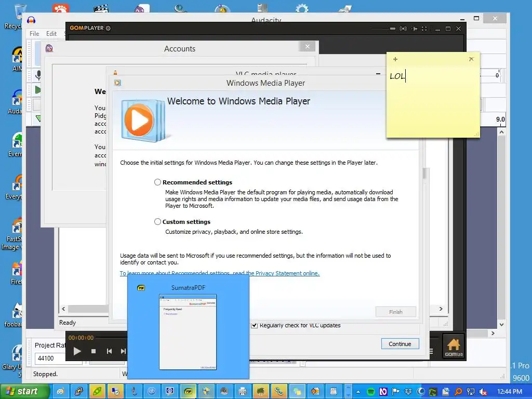Click Audacity vertical scrollbar up arrow
The width and height of the screenshot is (532, 399).
point(501,131)
